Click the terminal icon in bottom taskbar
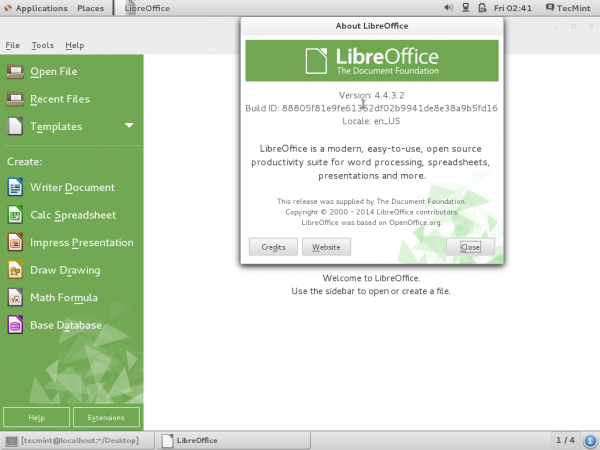 pos(11,441)
